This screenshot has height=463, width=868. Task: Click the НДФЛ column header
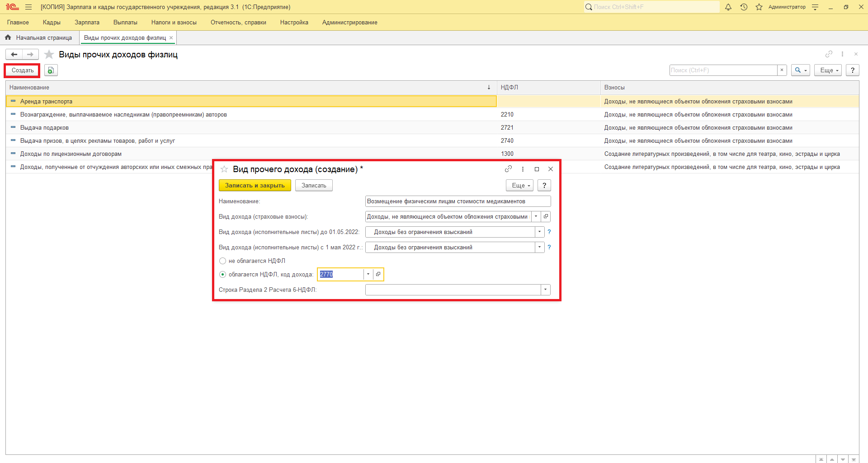point(548,87)
